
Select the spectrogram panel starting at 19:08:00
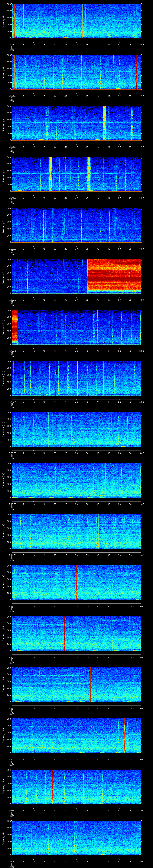point(76,378)
